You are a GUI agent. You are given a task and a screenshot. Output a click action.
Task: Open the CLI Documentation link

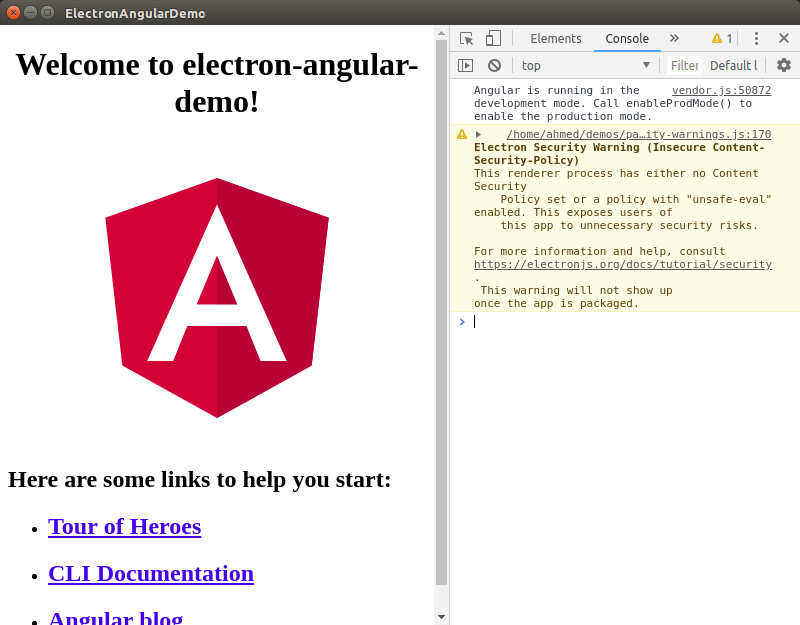(150, 573)
